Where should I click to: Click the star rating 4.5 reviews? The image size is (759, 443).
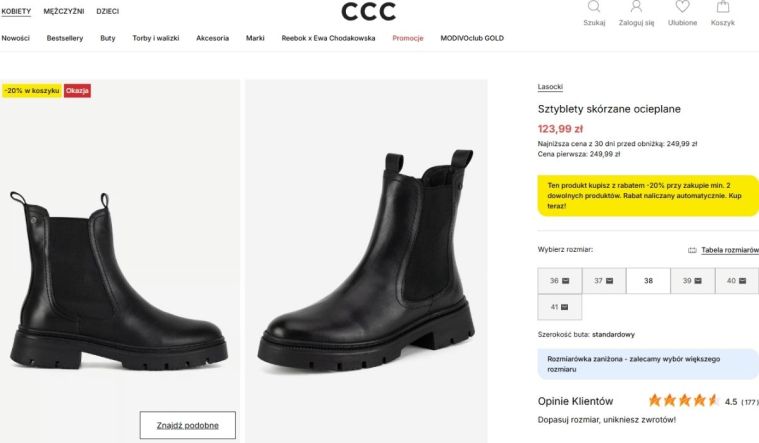pyautogui.click(x=683, y=400)
